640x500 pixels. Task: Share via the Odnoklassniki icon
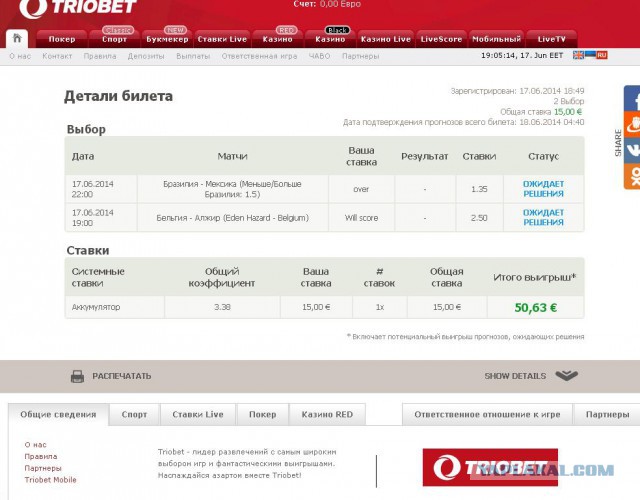pyautogui.click(x=631, y=176)
